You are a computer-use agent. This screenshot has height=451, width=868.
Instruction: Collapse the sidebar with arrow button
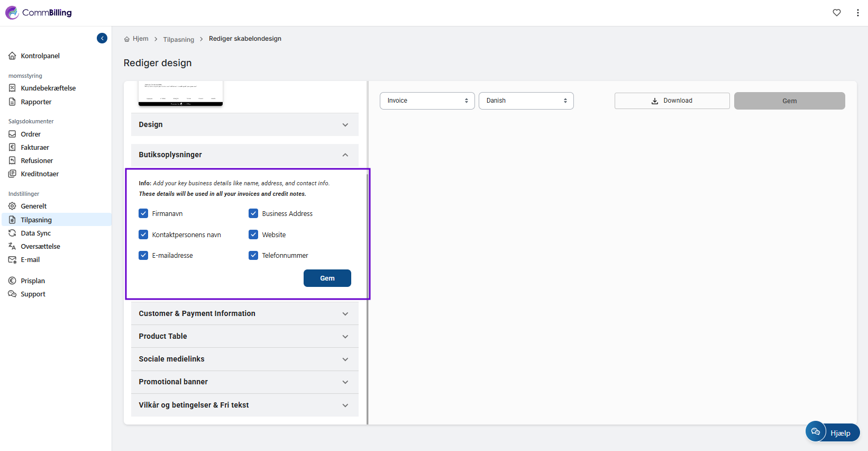[102, 38]
